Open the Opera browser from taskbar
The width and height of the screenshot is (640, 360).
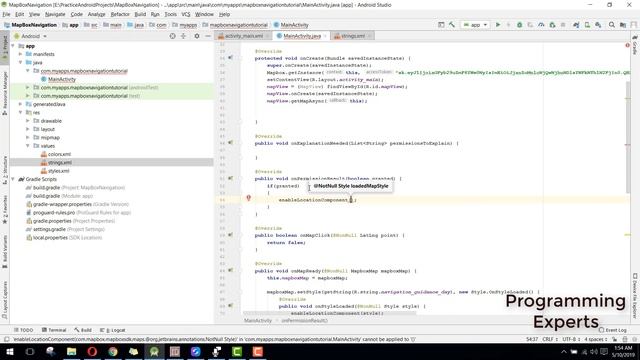pyautogui.click(x=92, y=351)
